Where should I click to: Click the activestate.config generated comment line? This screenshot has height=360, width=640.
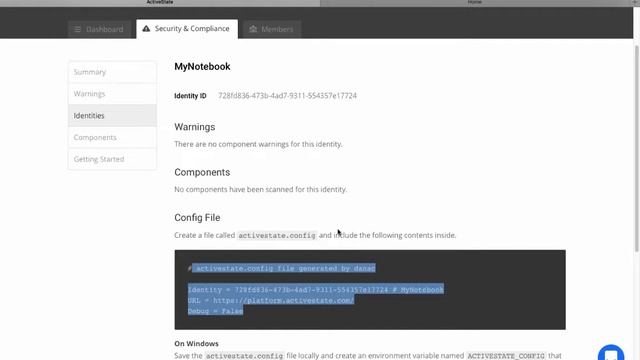282,268
